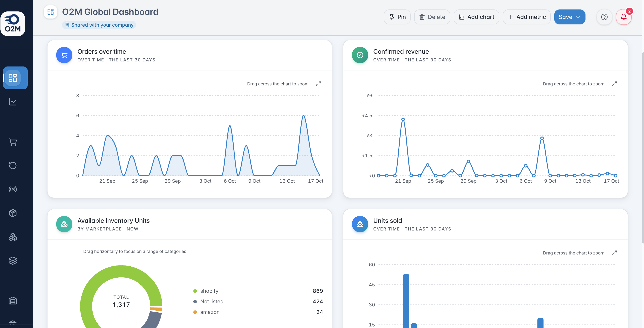Open notifications bell with 2 badge
This screenshot has height=328, width=644.
pyautogui.click(x=624, y=17)
